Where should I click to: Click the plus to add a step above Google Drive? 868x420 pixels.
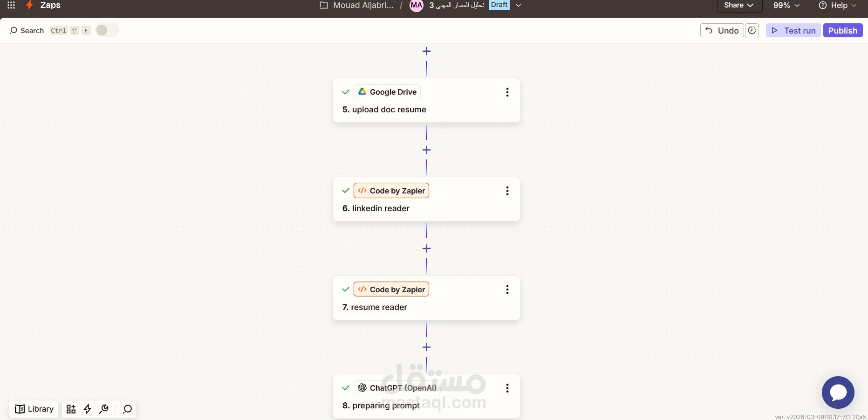[x=426, y=51]
